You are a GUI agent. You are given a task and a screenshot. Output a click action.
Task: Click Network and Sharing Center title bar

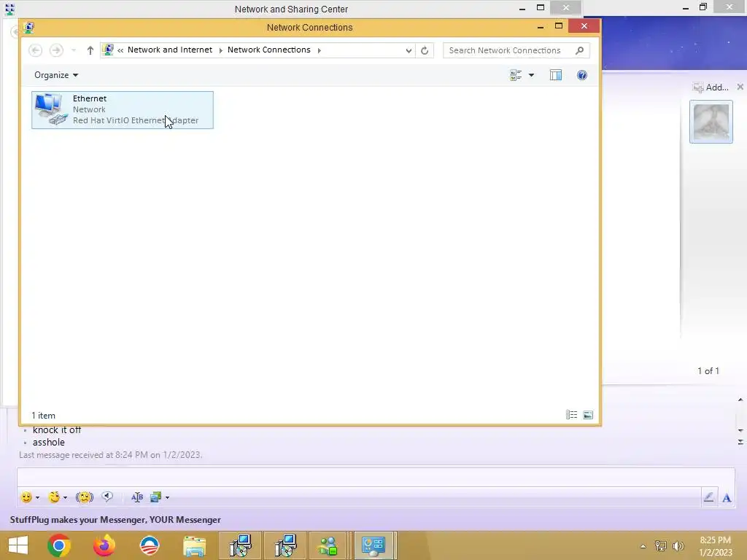click(x=291, y=9)
